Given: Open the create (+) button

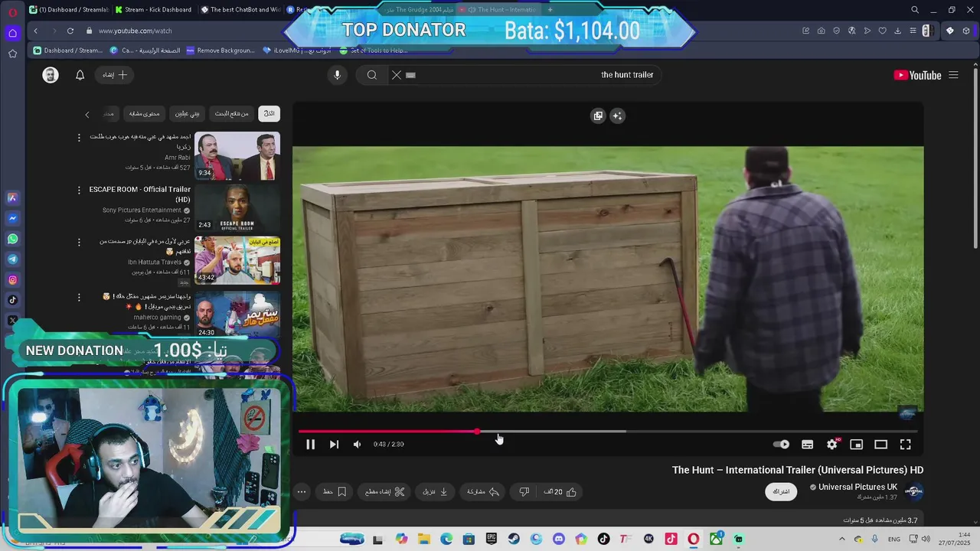Looking at the screenshot, I should click(115, 75).
